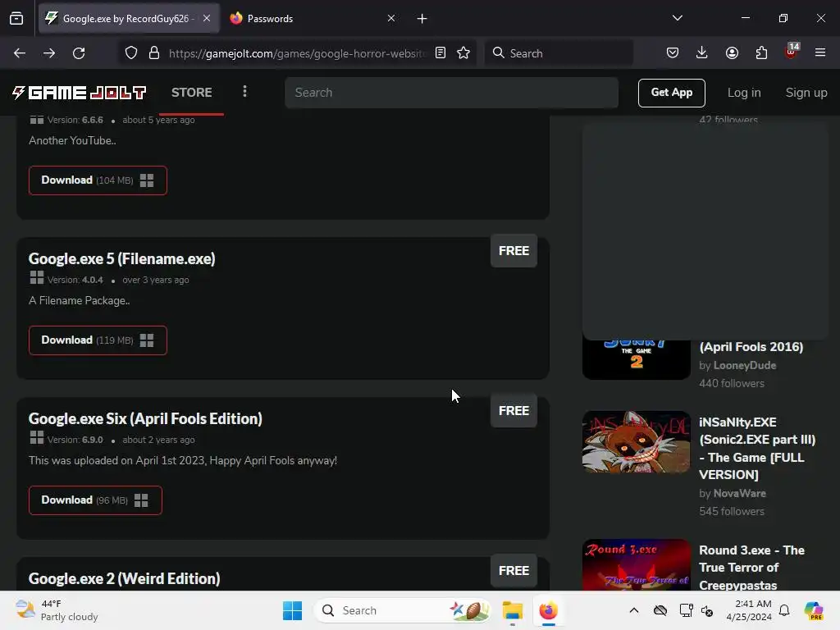Image resolution: width=840 pixels, height=630 pixels.
Task: Click the site security padlock icon
Action: 154,53
